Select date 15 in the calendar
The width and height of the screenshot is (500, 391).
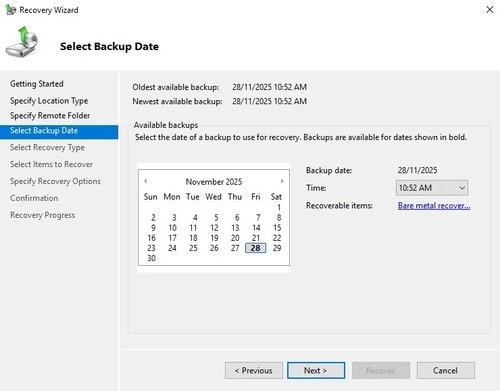[x=277, y=228]
